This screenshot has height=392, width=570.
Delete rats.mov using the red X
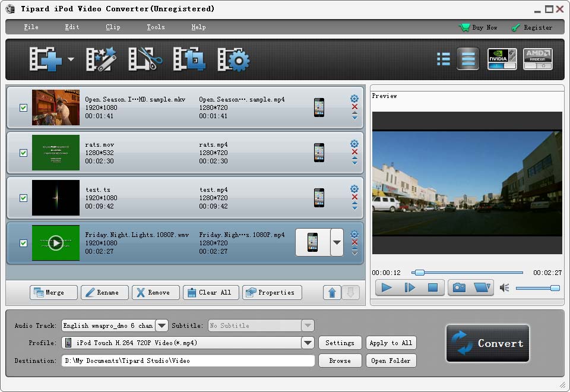click(354, 152)
